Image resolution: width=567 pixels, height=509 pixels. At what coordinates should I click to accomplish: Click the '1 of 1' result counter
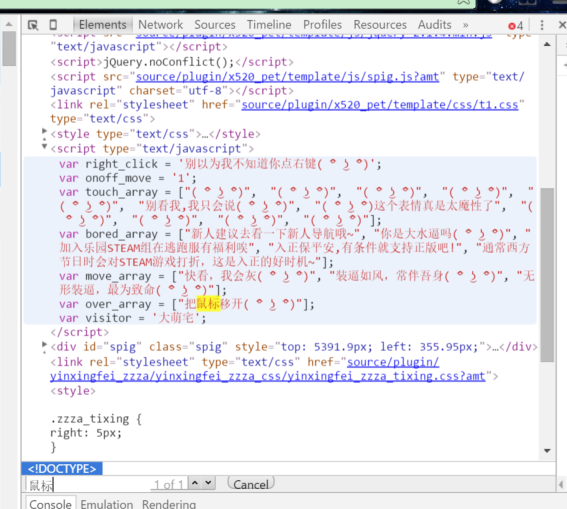pos(169,484)
